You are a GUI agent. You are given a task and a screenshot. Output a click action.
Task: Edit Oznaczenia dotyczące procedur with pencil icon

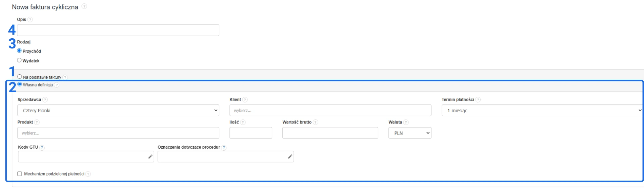(290, 157)
